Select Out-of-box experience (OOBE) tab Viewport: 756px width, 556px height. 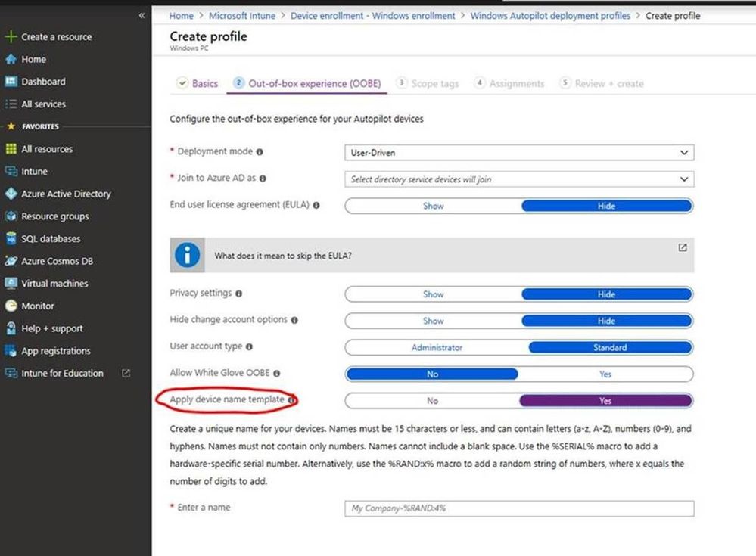point(307,83)
